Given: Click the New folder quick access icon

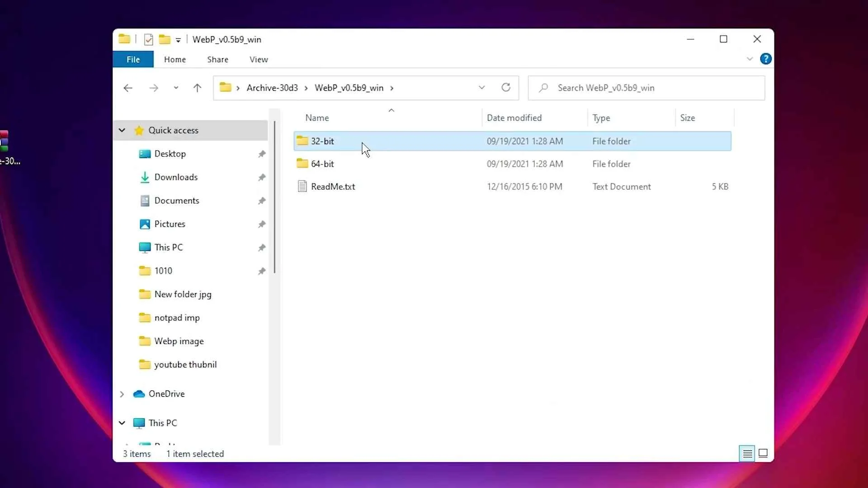Looking at the screenshot, I should (165, 39).
